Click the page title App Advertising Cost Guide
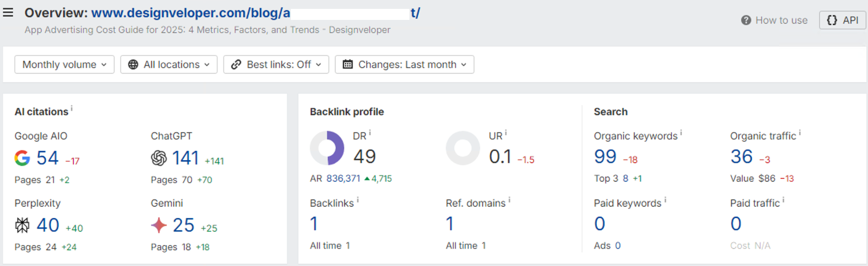Image resolution: width=868 pixels, height=266 pixels. pos(207,30)
